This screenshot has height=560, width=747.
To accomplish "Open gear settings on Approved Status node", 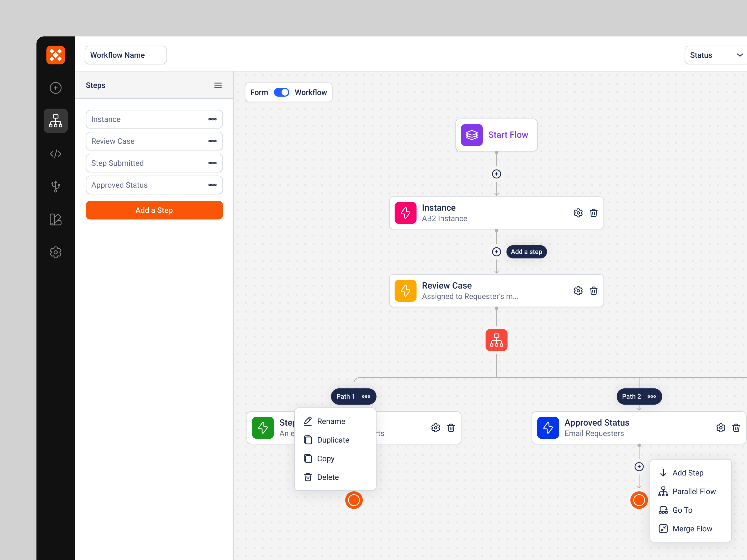I will pos(720,428).
